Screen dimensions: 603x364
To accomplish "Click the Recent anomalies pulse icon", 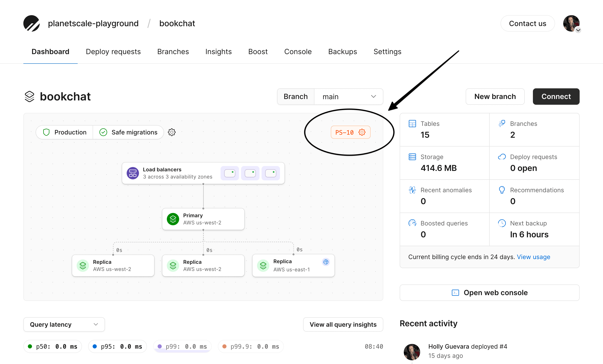I will coord(412,190).
